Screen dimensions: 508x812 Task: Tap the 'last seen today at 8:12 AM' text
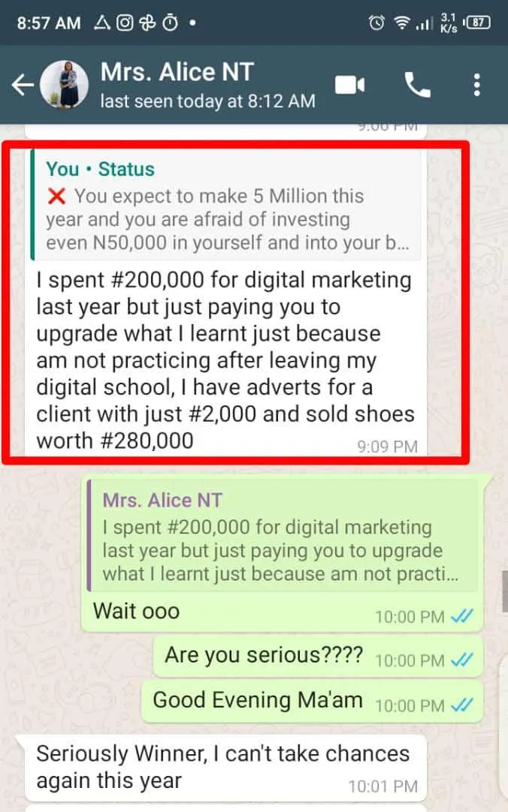point(207,101)
